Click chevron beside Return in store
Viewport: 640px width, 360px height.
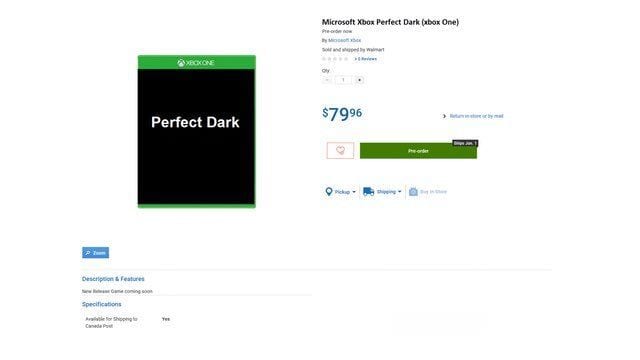click(444, 116)
